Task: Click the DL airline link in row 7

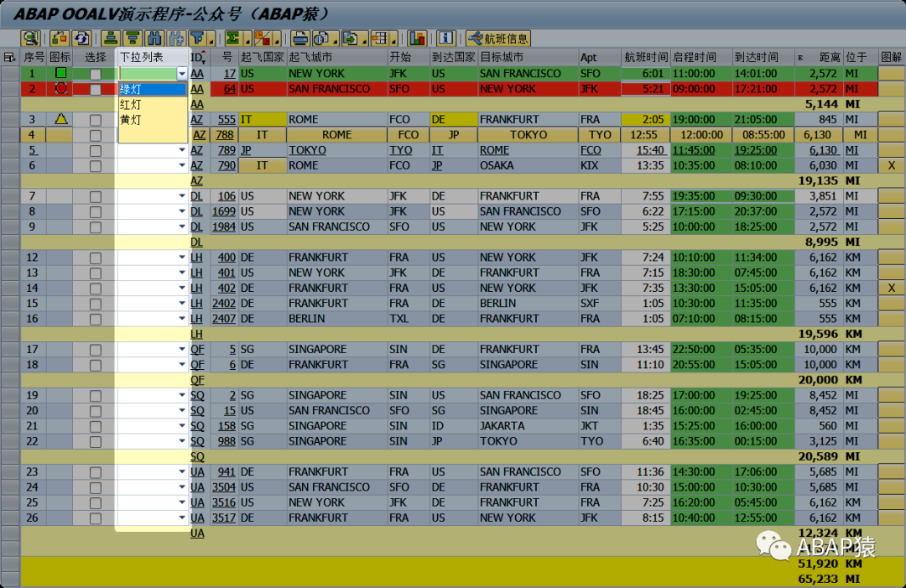Action: click(197, 196)
